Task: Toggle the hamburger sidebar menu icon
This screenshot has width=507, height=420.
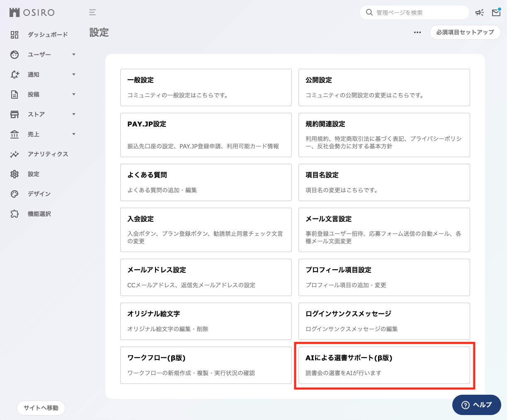Action: pyautogui.click(x=92, y=12)
